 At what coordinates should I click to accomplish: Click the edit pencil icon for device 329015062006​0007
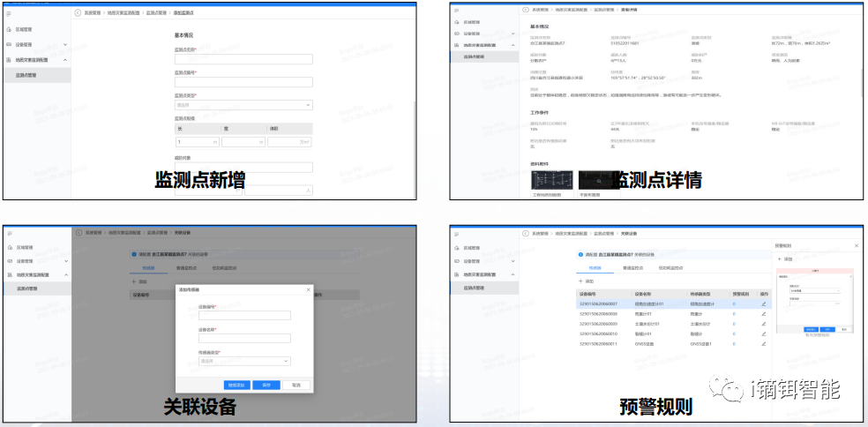(x=764, y=303)
